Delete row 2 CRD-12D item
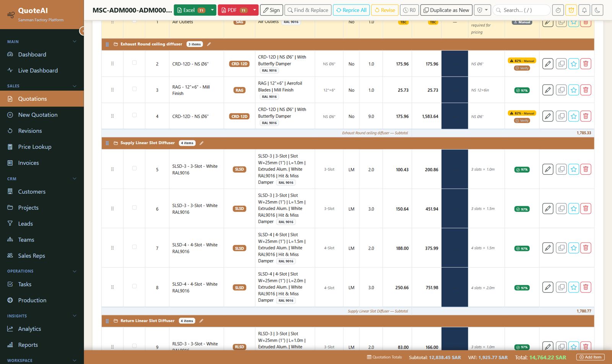The width and height of the screenshot is (612, 364). 586,64
